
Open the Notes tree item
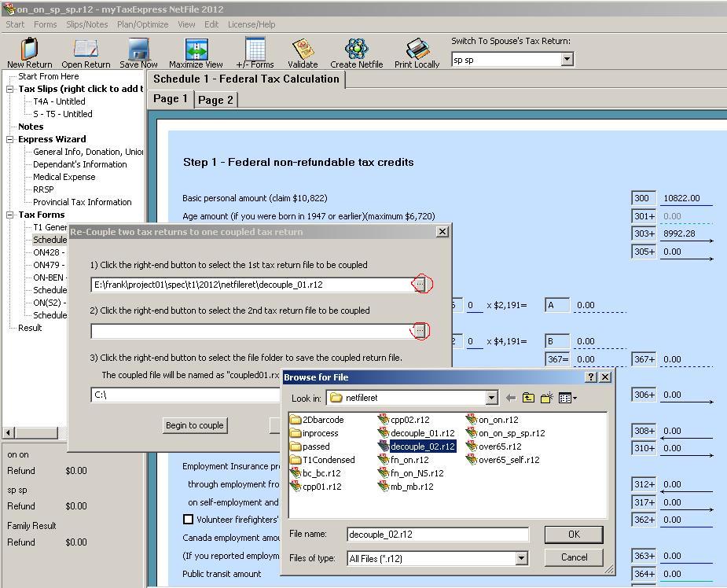31,127
